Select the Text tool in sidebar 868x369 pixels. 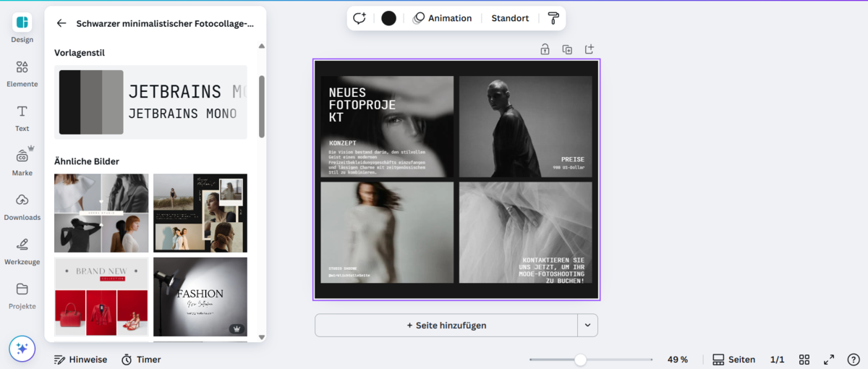click(22, 111)
